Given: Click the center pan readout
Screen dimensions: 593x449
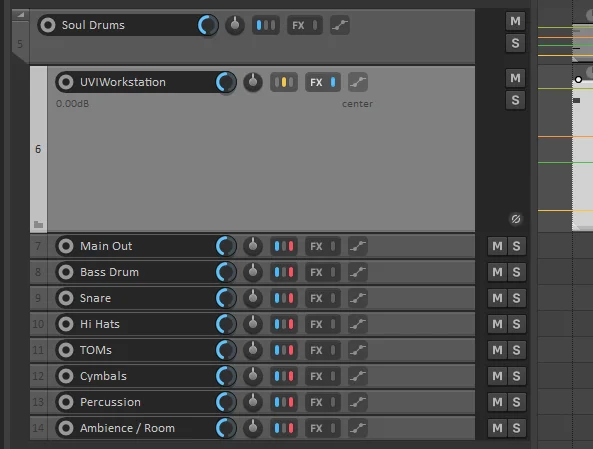Looking at the screenshot, I should coord(357,104).
